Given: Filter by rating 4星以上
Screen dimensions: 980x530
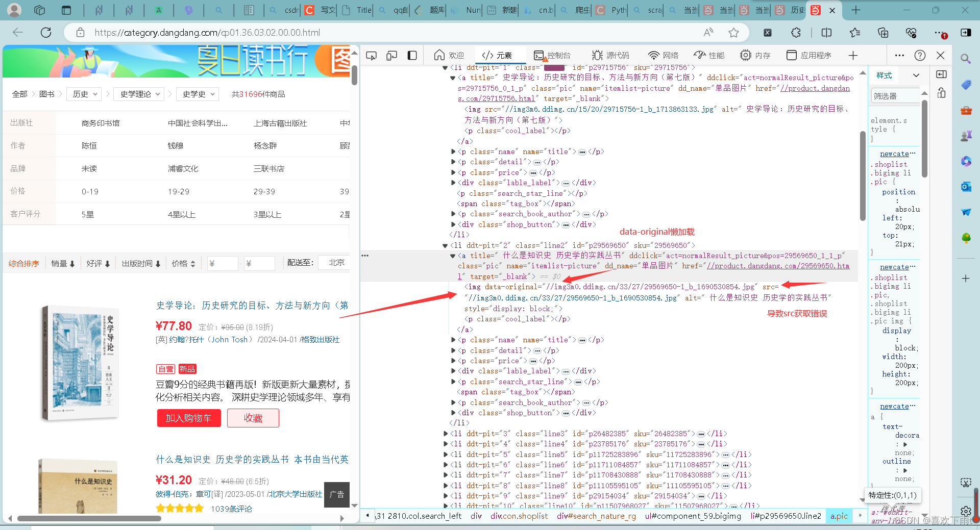Looking at the screenshot, I should tap(181, 214).
